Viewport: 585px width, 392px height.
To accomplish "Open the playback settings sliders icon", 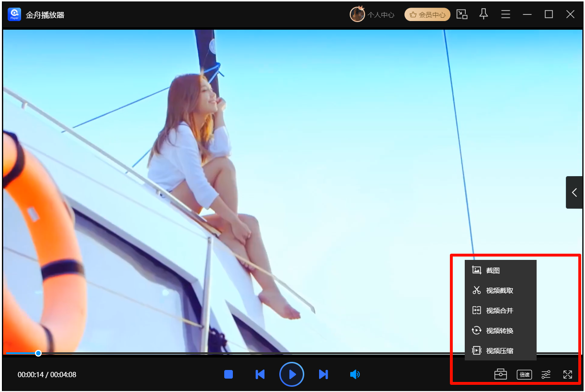I will pyautogui.click(x=546, y=374).
